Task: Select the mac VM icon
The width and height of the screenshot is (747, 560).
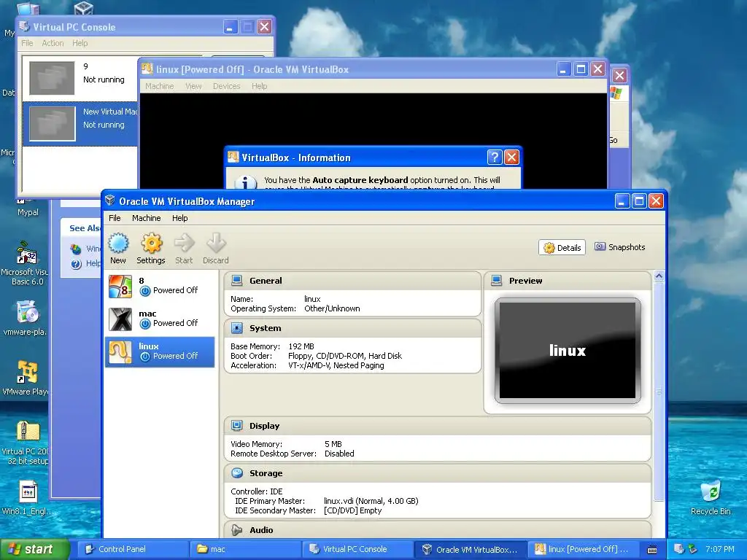Action: [x=120, y=319]
